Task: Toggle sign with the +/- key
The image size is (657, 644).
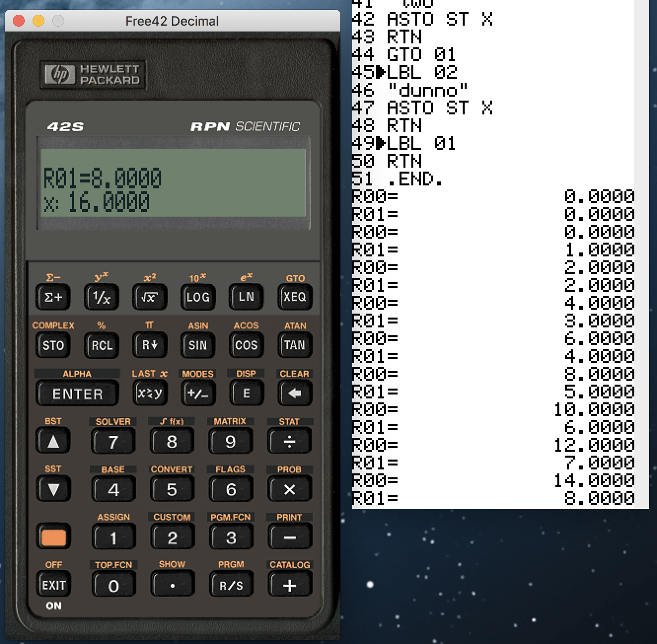Action: [198, 394]
